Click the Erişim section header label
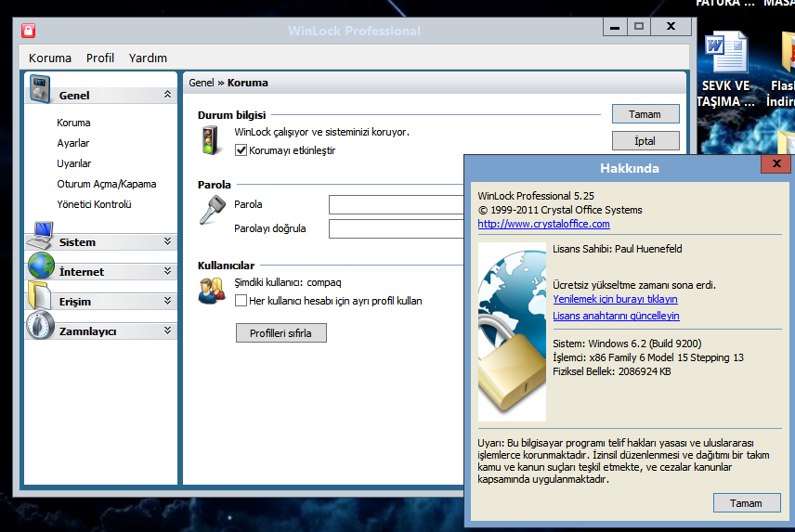 coord(75,302)
